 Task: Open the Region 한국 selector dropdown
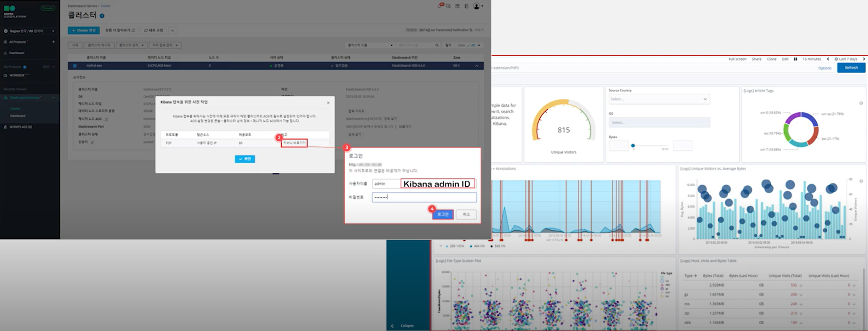[x=29, y=31]
